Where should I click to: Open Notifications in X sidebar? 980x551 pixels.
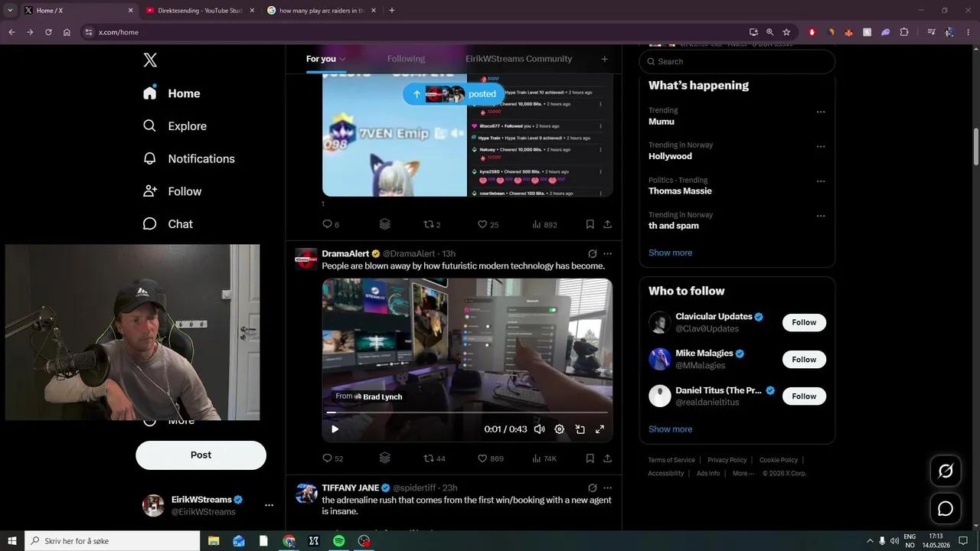(189, 158)
